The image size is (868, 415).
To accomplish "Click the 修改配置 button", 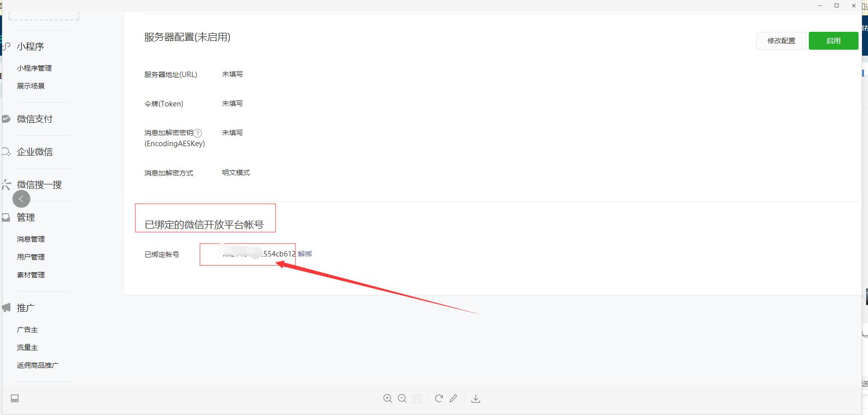I will pos(781,41).
